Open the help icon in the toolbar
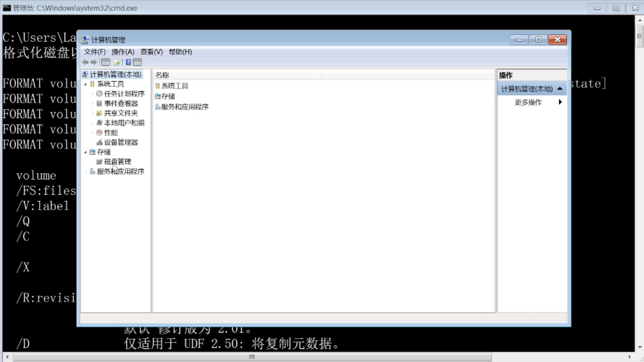644x362 pixels. 128,62
